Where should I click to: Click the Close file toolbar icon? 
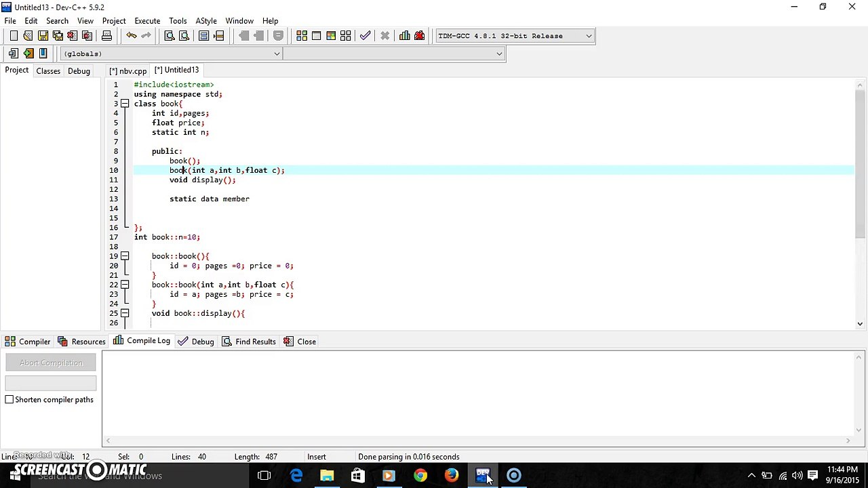[72, 35]
